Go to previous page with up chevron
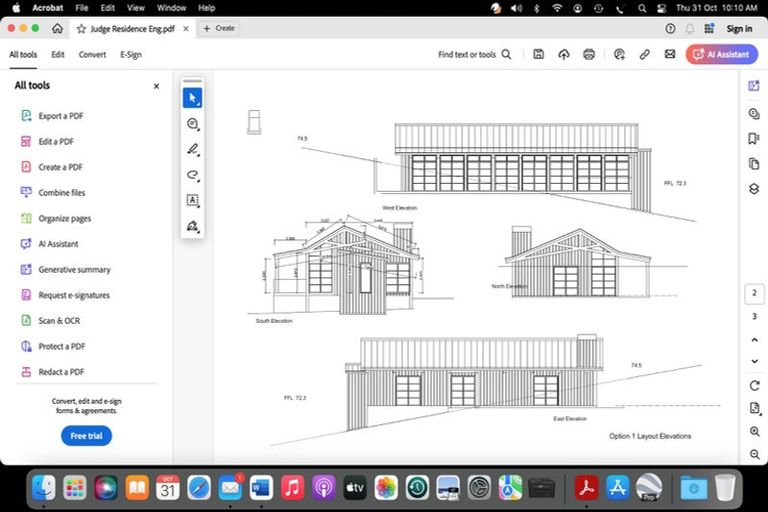 pyautogui.click(x=754, y=340)
